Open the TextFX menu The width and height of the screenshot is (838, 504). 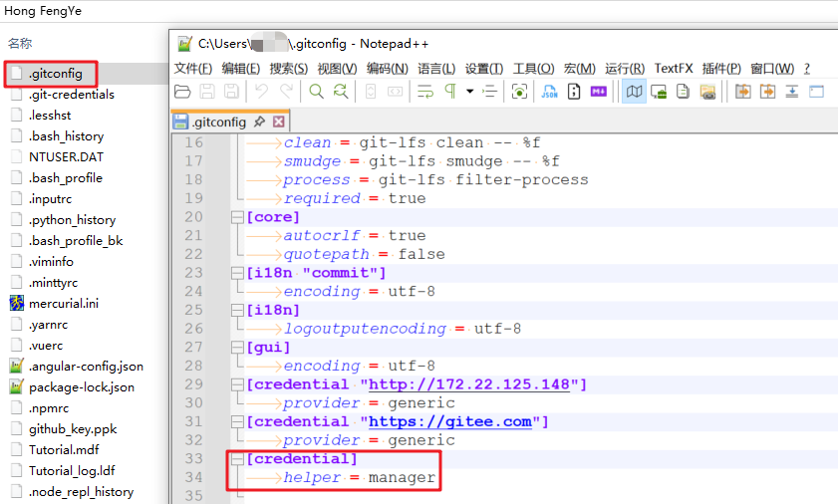coord(674,69)
